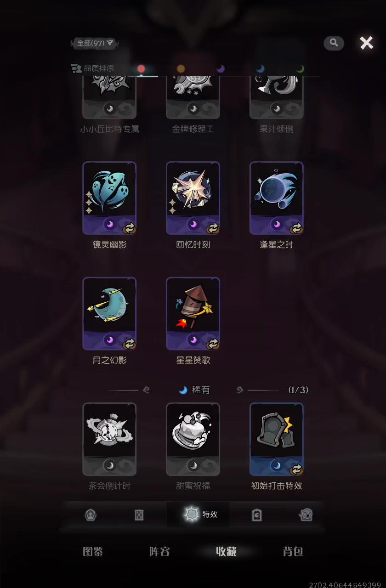Toggle swap icon on 镜灵幽影 card
This screenshot has height=588, width=386.
(x=129, y=228)
